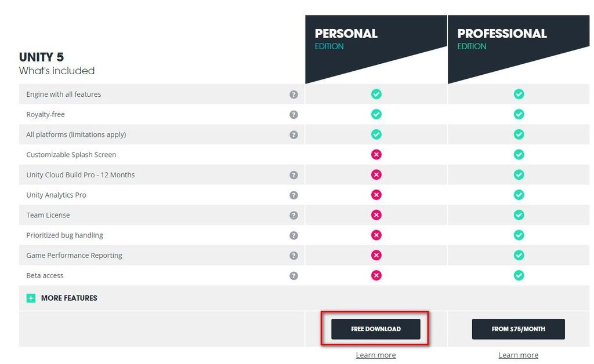Click help icon beside Engine with all features

294,94
